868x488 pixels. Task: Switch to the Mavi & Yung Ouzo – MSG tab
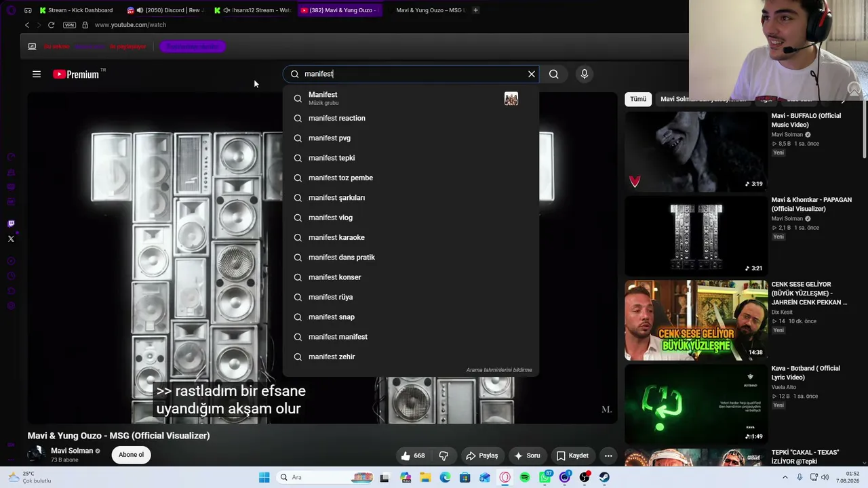[428, 10]
